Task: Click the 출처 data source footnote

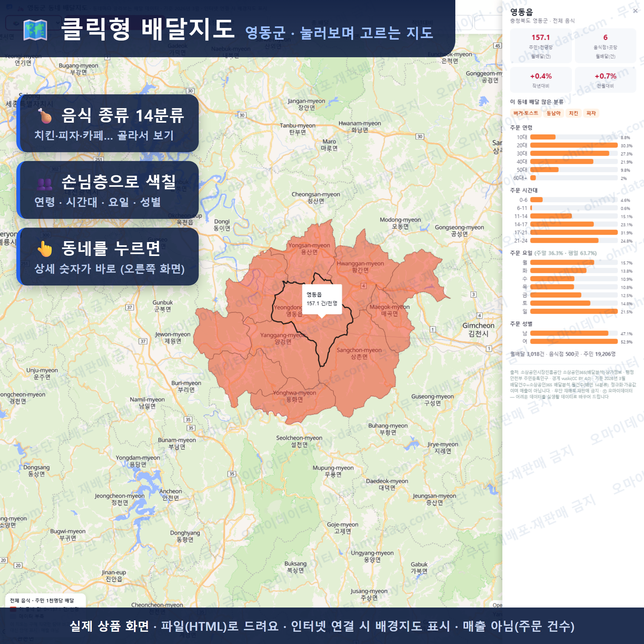Action: coord(573,384)
